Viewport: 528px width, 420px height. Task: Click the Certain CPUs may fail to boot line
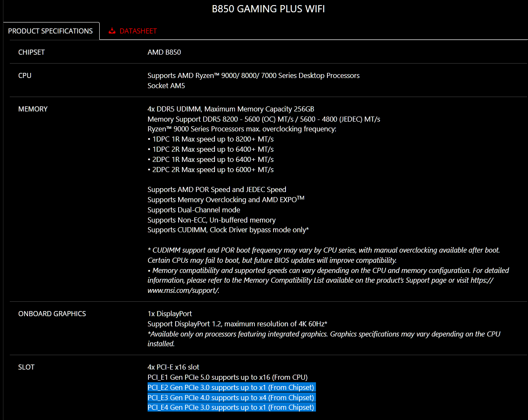tap(272, 260)
